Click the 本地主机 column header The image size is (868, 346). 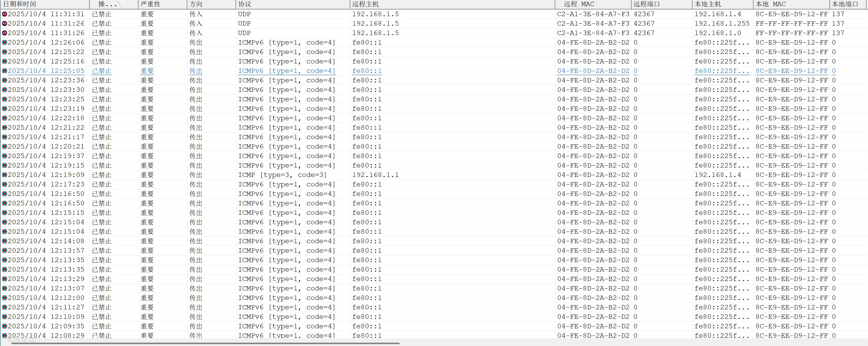[708, 4]
